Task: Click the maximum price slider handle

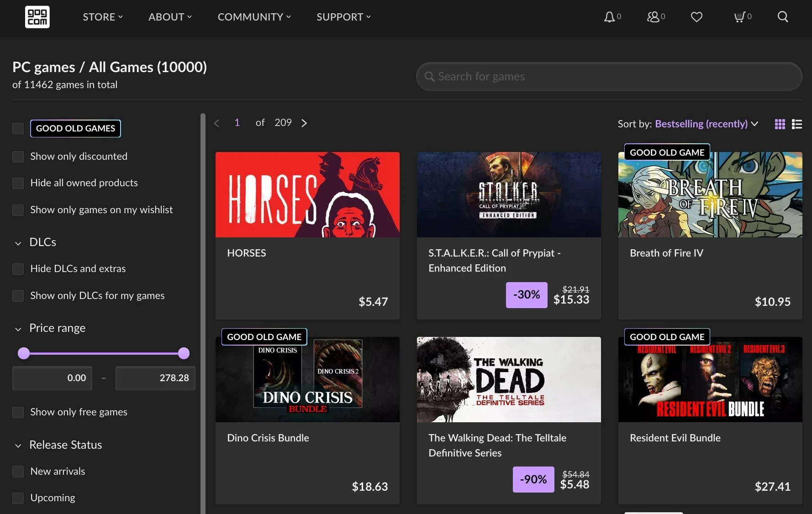Action: pyautogui.click(x=184, y=353)
